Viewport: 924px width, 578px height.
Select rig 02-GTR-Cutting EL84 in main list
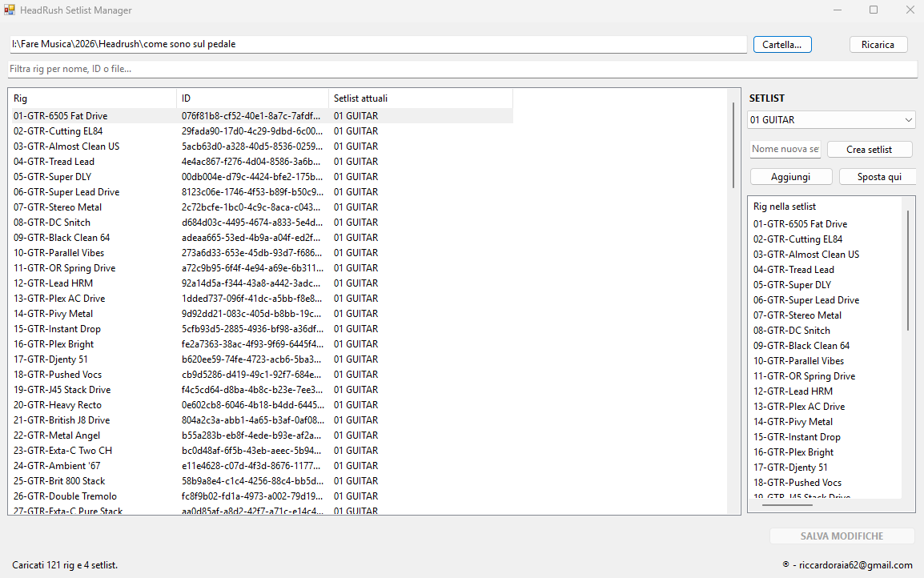click(58, 131)
